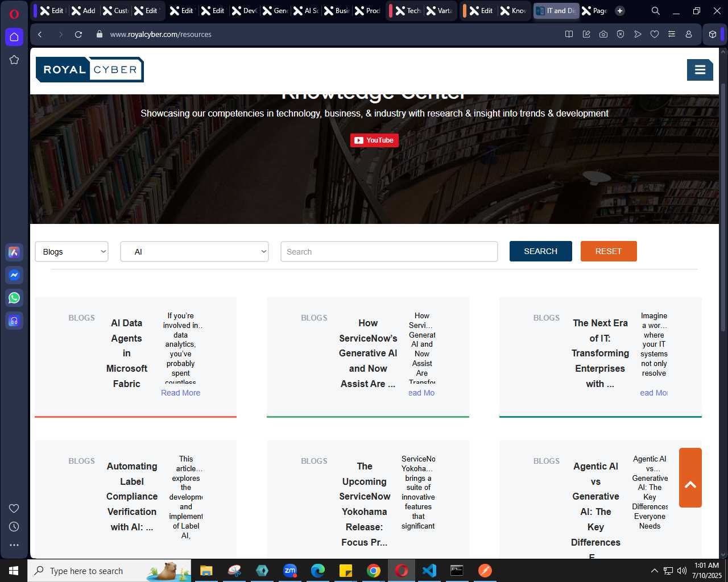The height and width of the screenshot is (582, 728).
Task: Open Google Chrome from the taskbar
Action: (x=374, y=571)
